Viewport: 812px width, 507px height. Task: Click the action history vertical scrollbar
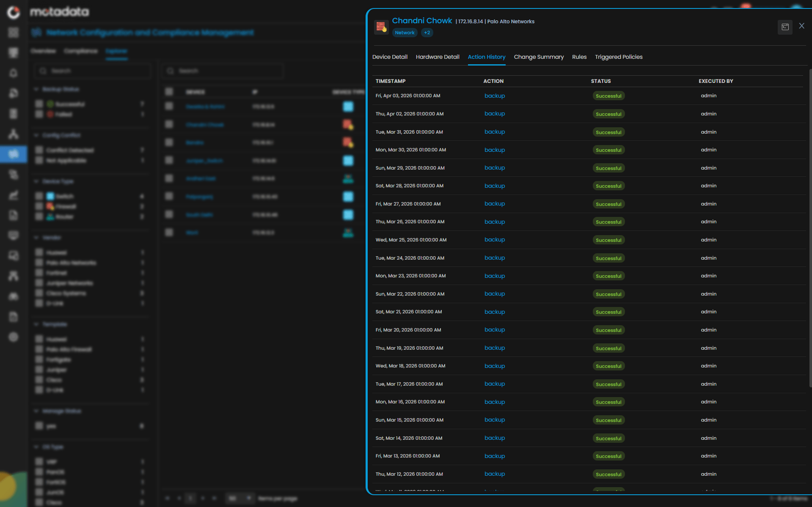(x=810, y=228)
